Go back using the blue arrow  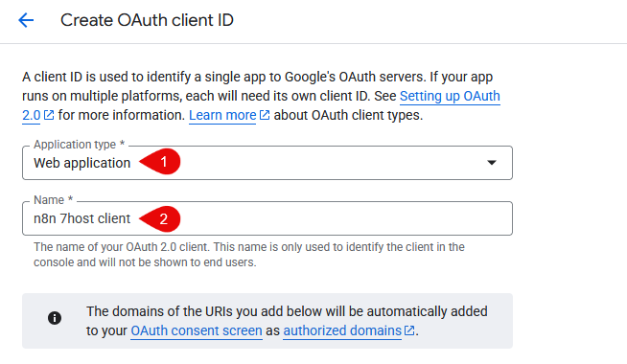coord(26,20)
